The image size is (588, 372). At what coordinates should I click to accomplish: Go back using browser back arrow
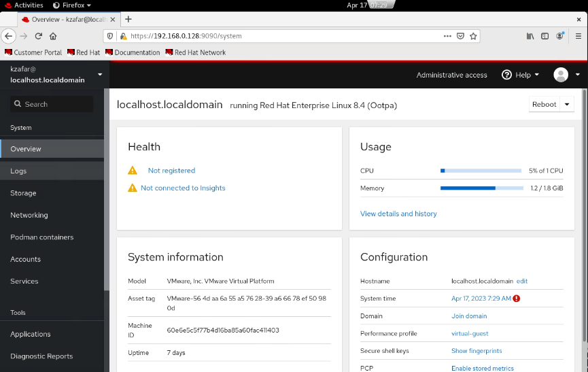point(9,36)
